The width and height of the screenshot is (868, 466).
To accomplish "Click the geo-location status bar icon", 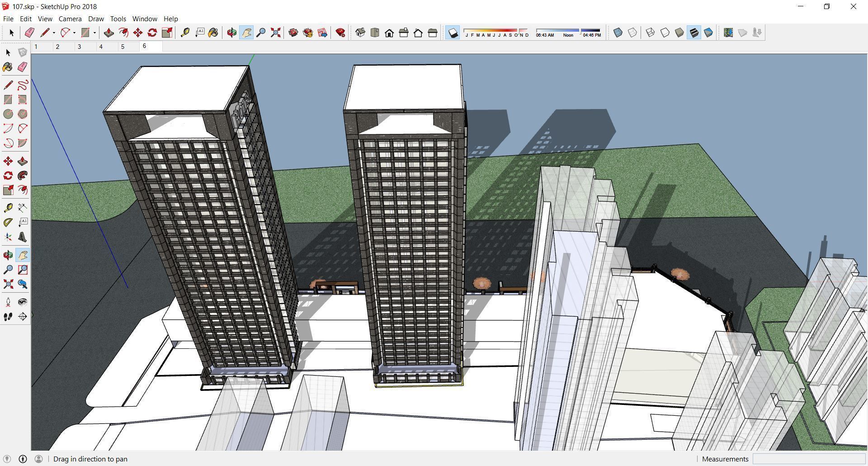I will click(7, 459).
